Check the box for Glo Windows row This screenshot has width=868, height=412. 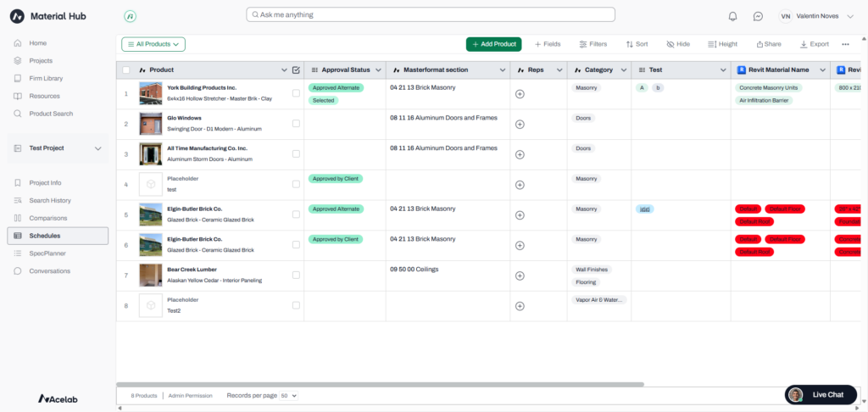(296, 124)
